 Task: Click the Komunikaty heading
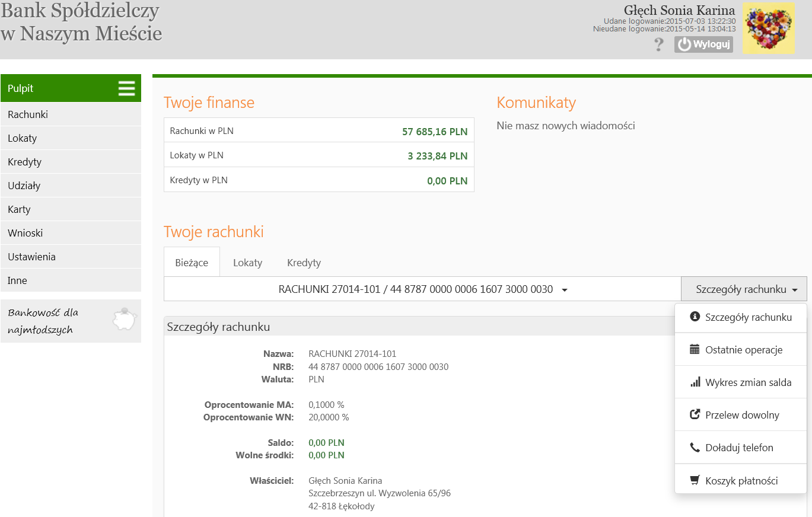pos(536,103)
